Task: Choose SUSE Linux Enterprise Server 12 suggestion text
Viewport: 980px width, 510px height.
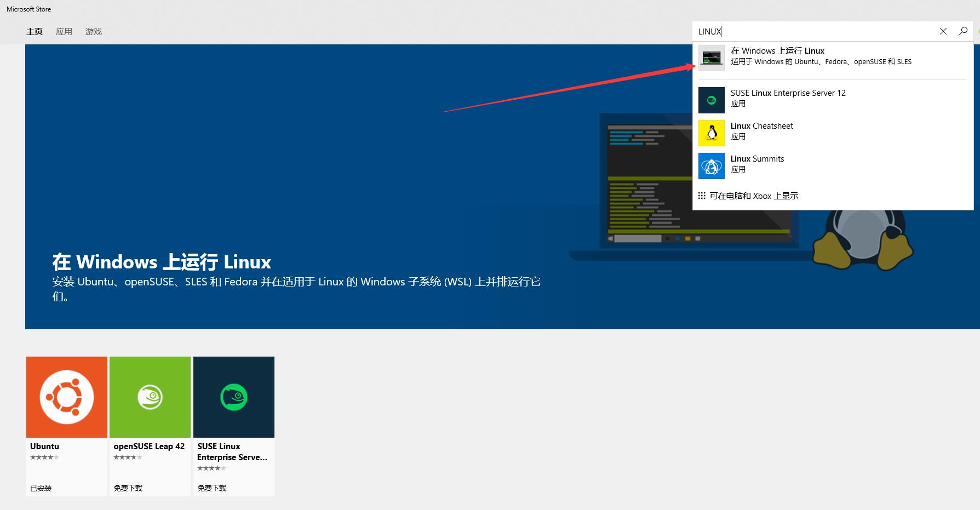Action: pyautogui.click(x=788, y=93)
